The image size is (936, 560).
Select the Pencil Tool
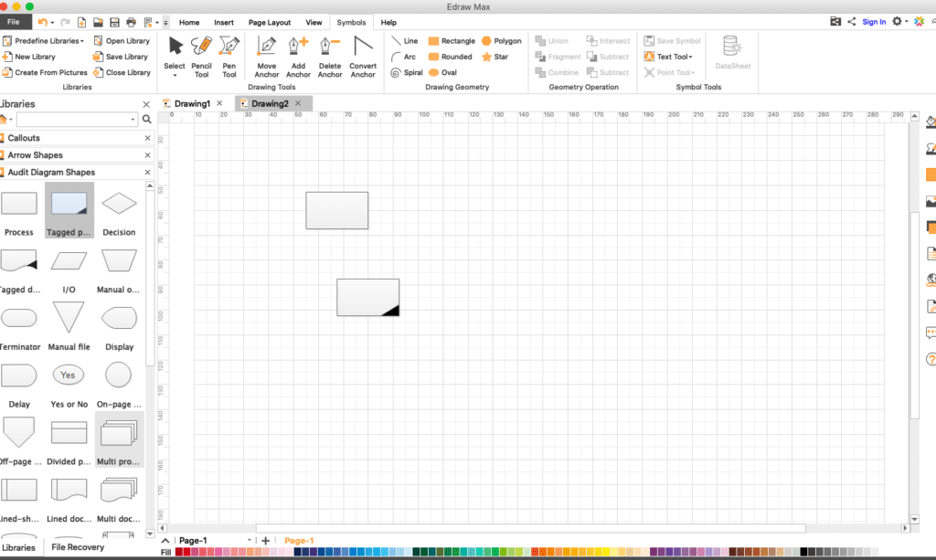click(201, 55)
